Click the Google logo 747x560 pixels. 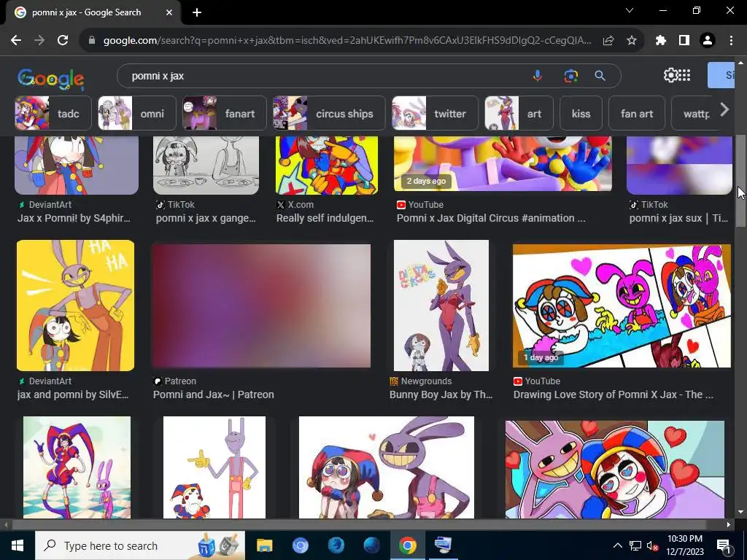click(51, 79)
